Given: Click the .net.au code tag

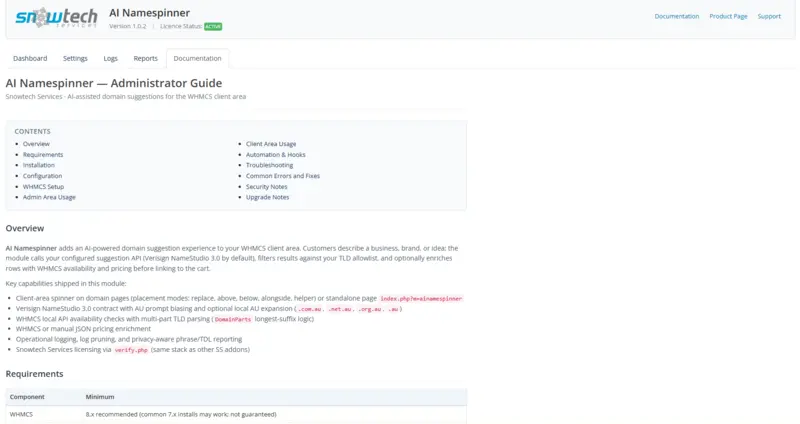Looking at the screenshot, I should click(x=339, y=309).
